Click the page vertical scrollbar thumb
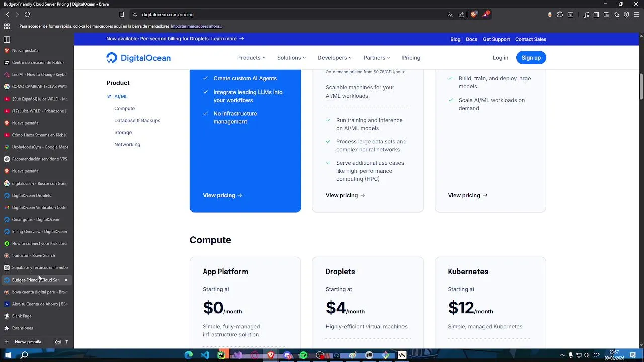 [x=641, y=86]
